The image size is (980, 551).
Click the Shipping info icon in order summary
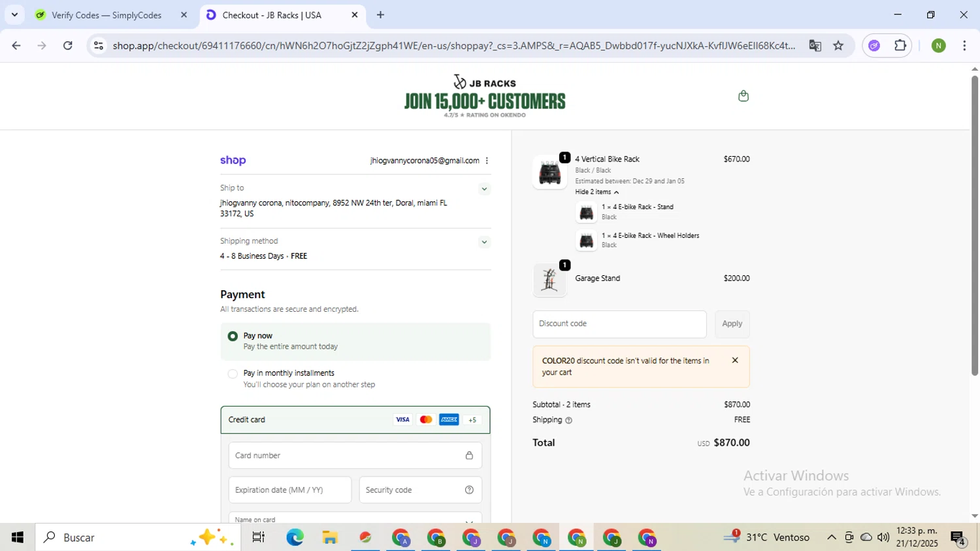(568, 420)
